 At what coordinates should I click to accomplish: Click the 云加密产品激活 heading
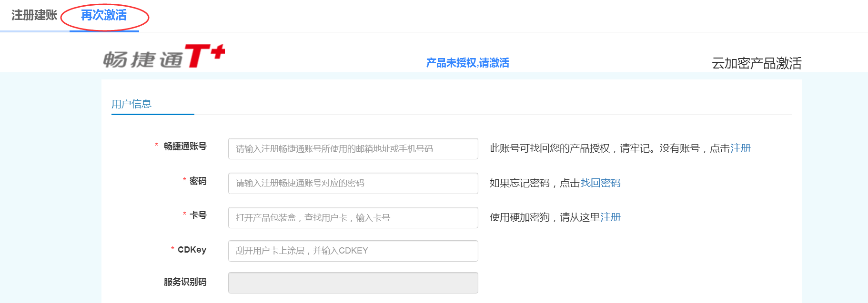[x=757, y=63]
